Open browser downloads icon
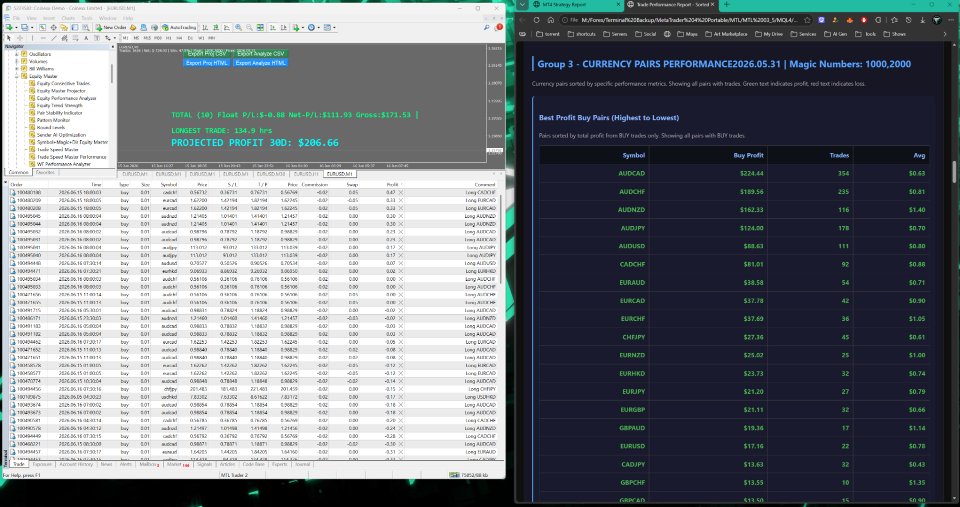Image resolution: width=960 pixels, height=507 pixels. point(923,20)
